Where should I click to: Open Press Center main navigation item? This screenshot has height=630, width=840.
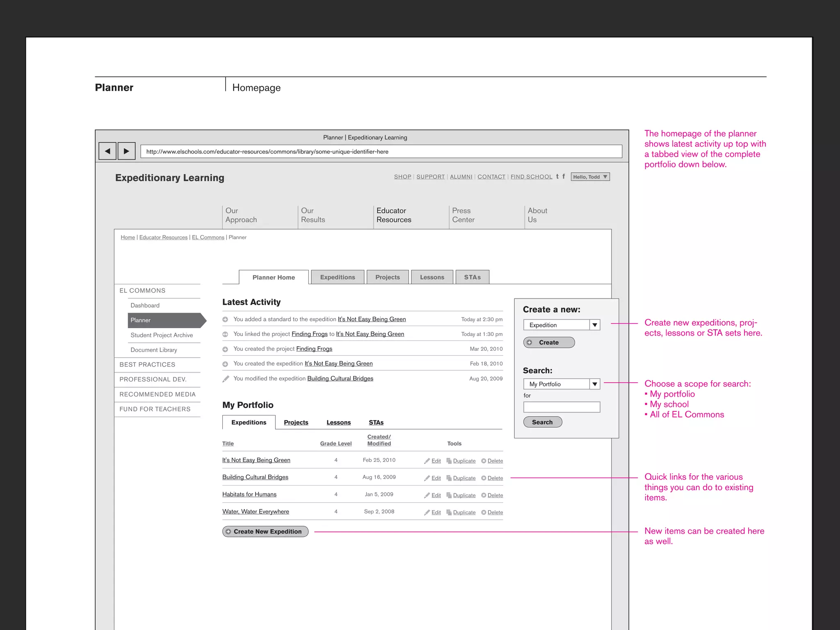463,215
